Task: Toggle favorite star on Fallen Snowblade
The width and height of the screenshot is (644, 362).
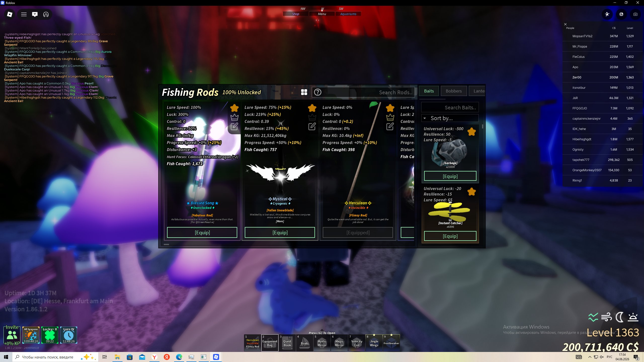Action: (x=312, y=108)
